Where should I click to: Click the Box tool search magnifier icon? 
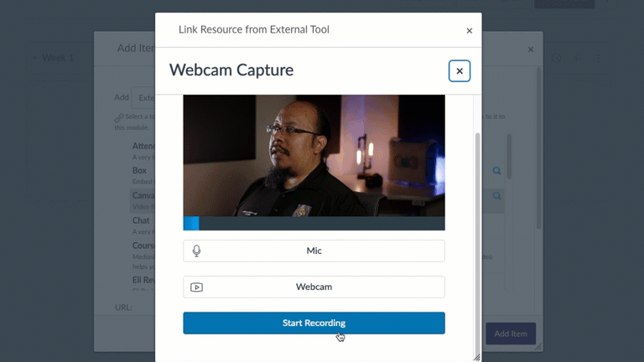496,171
